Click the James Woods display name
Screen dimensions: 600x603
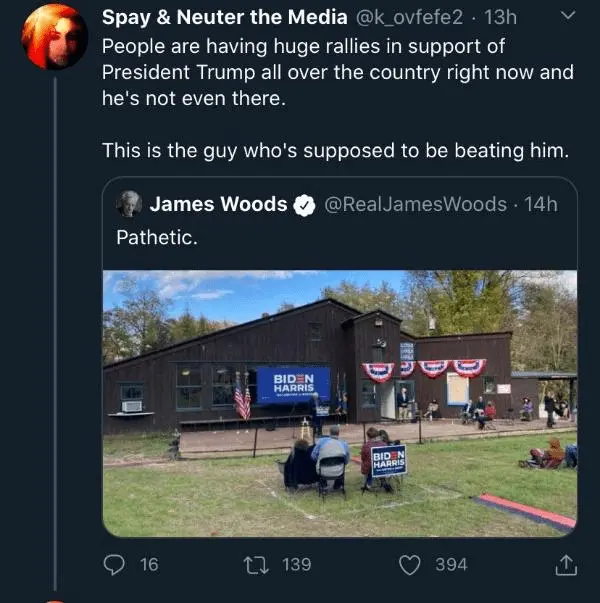[x=218, y=204]
